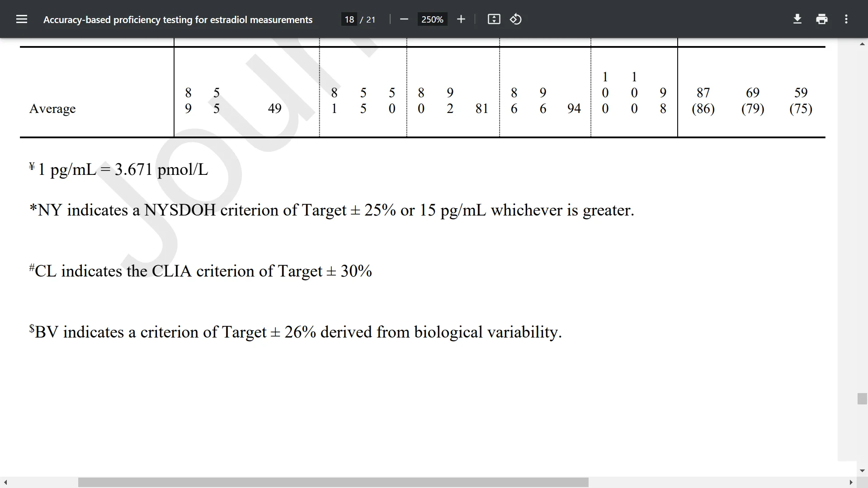Image resolution: width=868 pixels, height=488 pixels.
Task: Click the scroll up arrow
Action: pyautogui.click(x=862, y=44)
